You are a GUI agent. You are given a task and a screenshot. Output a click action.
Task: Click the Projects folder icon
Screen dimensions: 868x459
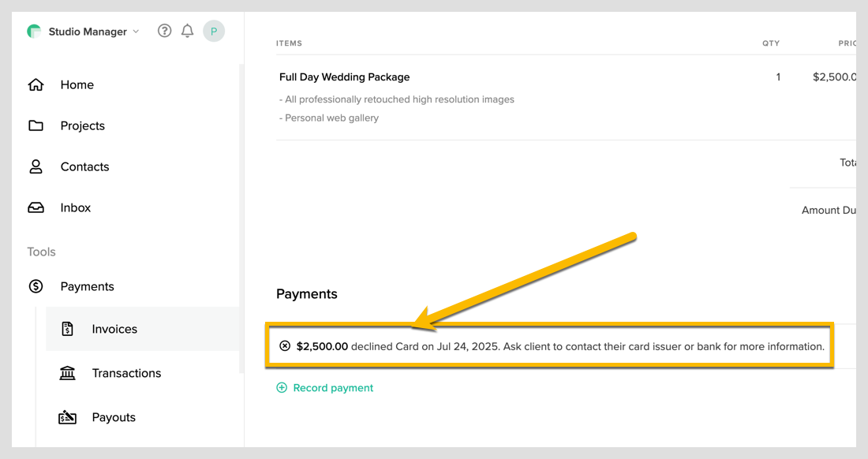point(36,125)
